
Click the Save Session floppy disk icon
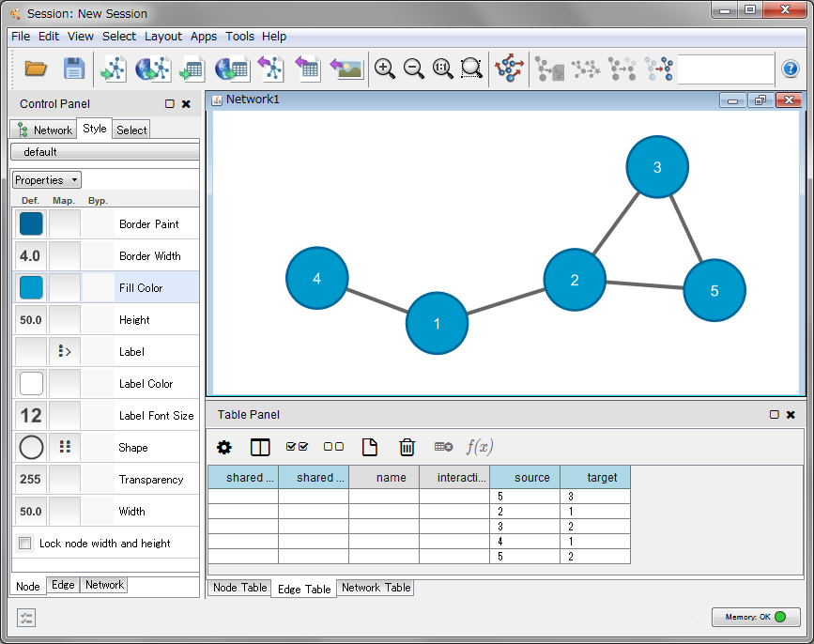tap(74, 69)
